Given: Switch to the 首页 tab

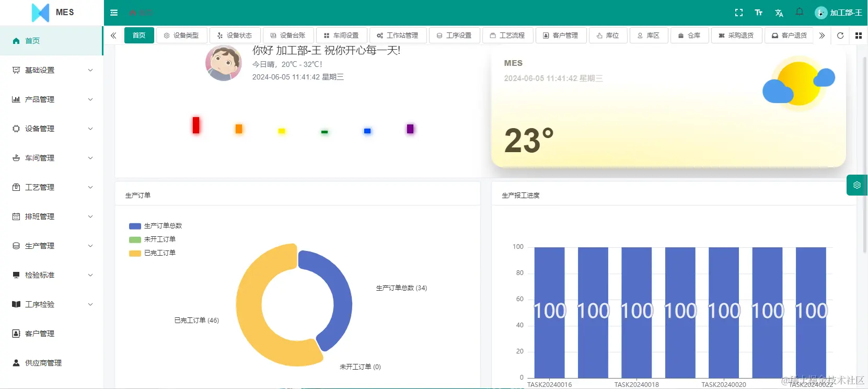Looking at the screenshot, I should tap(139, 36).
